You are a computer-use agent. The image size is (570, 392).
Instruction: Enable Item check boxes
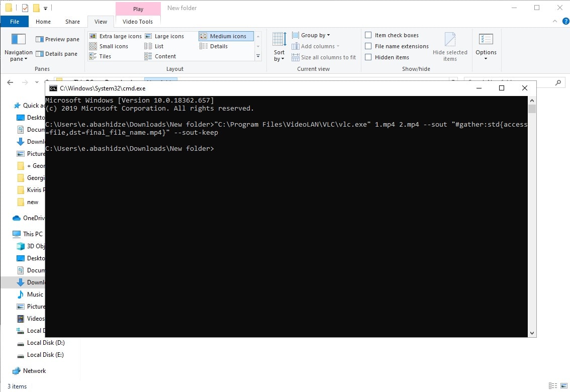[x=368, y=35]
